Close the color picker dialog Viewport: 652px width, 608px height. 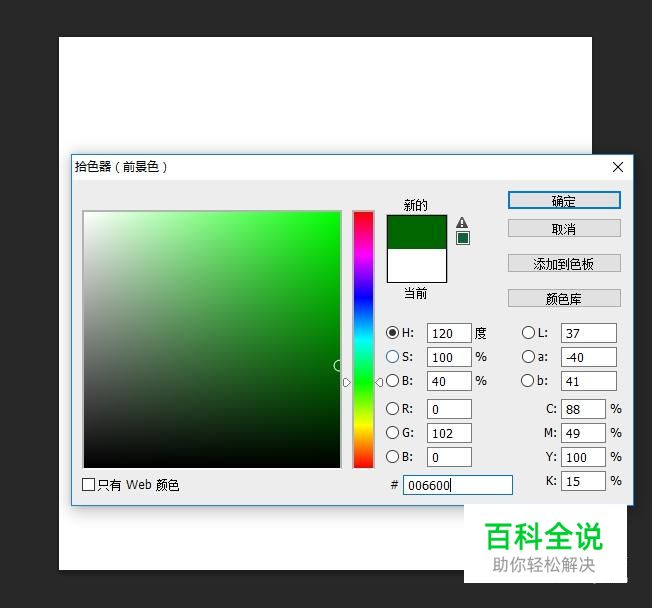click(x=618, y=167)
